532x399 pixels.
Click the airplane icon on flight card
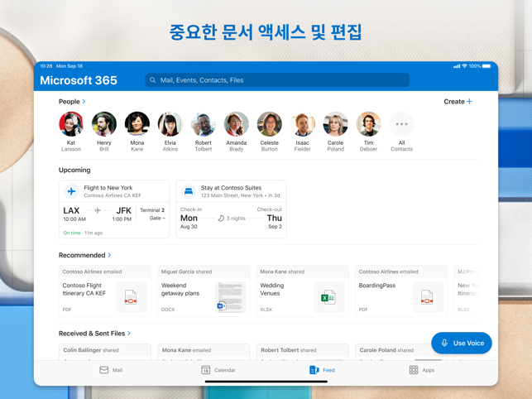point(72,191)
